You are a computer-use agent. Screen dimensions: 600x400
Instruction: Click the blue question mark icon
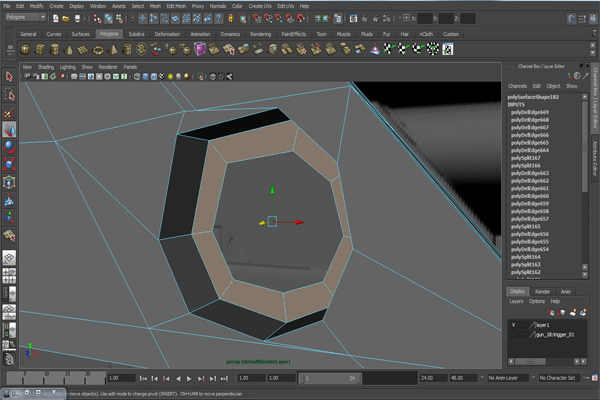218,18
